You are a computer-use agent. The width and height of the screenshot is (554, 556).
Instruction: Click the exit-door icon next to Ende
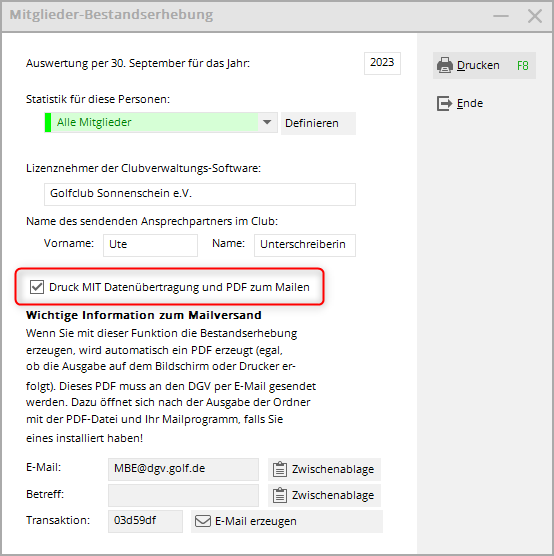pyautogui.click(x=444, y=104)
